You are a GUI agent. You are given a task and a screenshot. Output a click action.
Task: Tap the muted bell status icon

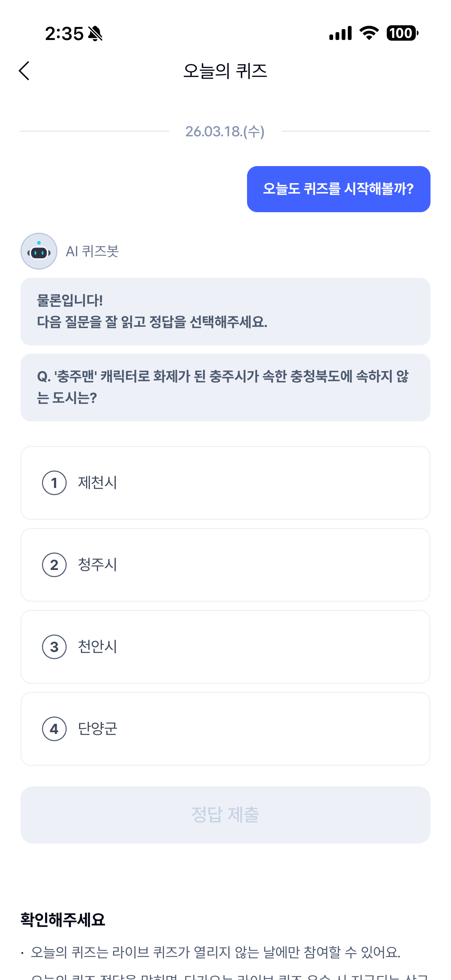(95, 33)
